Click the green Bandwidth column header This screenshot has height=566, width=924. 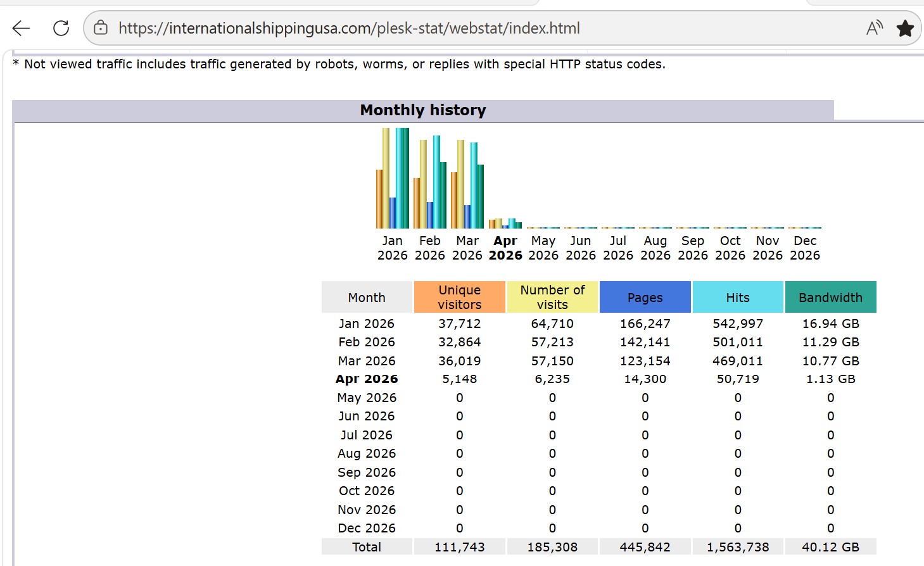(x=830, y=298)
